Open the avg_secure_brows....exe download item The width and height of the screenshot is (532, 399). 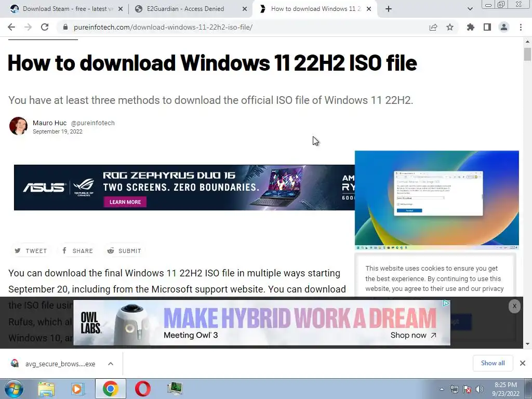click(x=54, y=364)
